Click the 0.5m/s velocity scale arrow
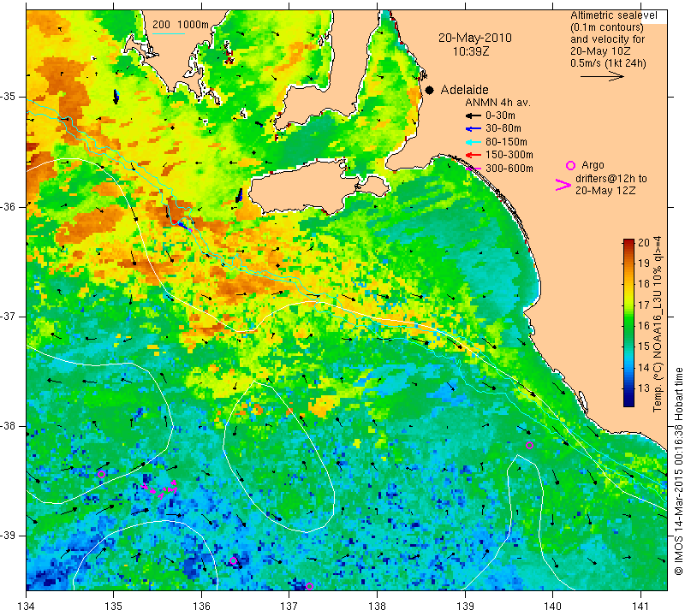This screenshot has width=685, height=616. click(602, 76)
